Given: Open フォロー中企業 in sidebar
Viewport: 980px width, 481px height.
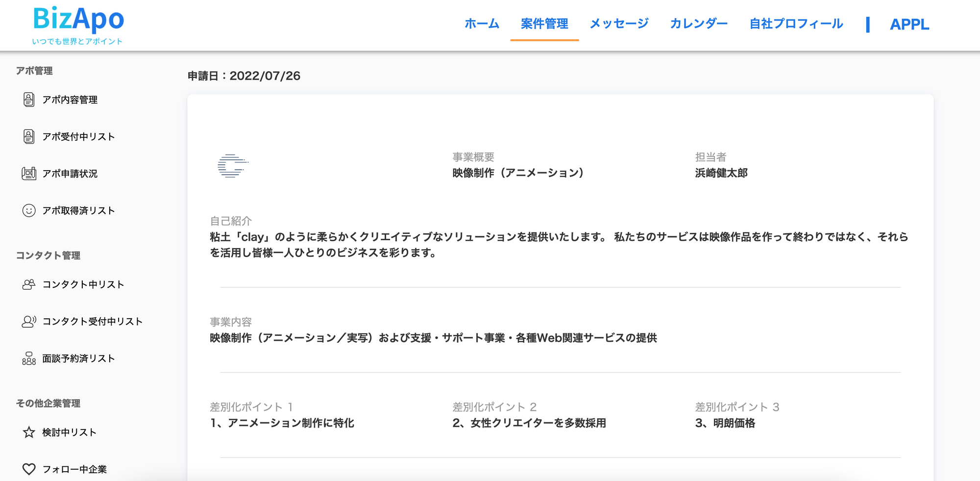Looking at the screenshot, I should click(x=74, y=469).
